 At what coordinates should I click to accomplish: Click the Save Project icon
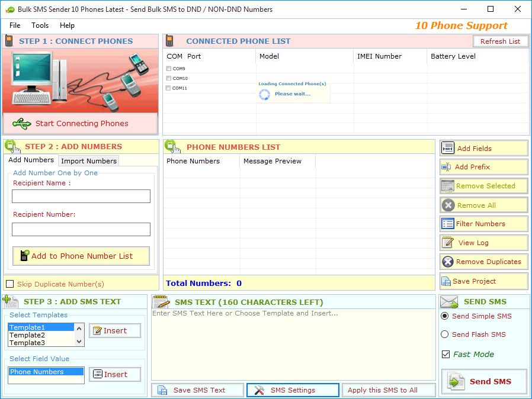[447, 281]
